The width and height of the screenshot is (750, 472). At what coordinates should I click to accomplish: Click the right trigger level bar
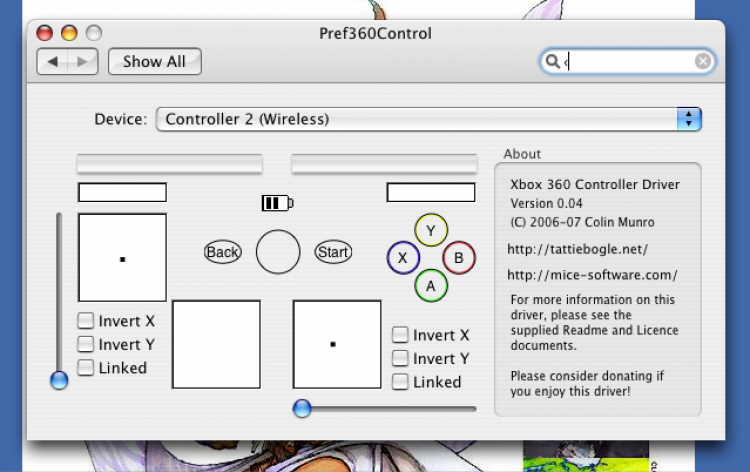pos(384,164)
